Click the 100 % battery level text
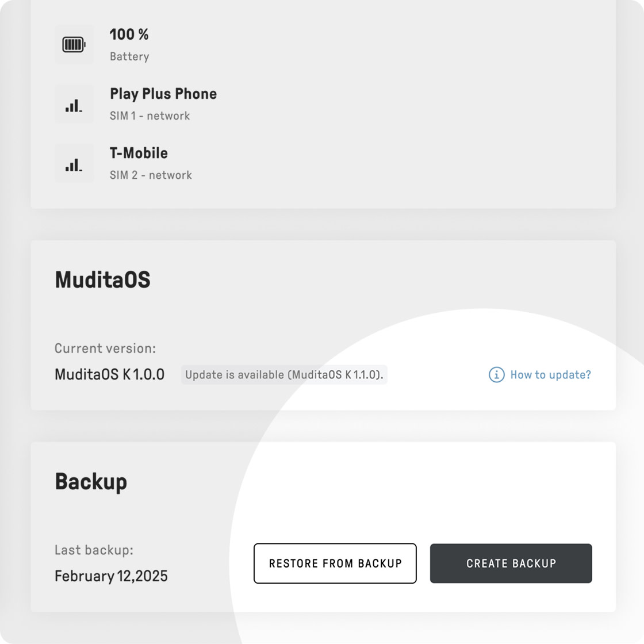 pos(129,34)
